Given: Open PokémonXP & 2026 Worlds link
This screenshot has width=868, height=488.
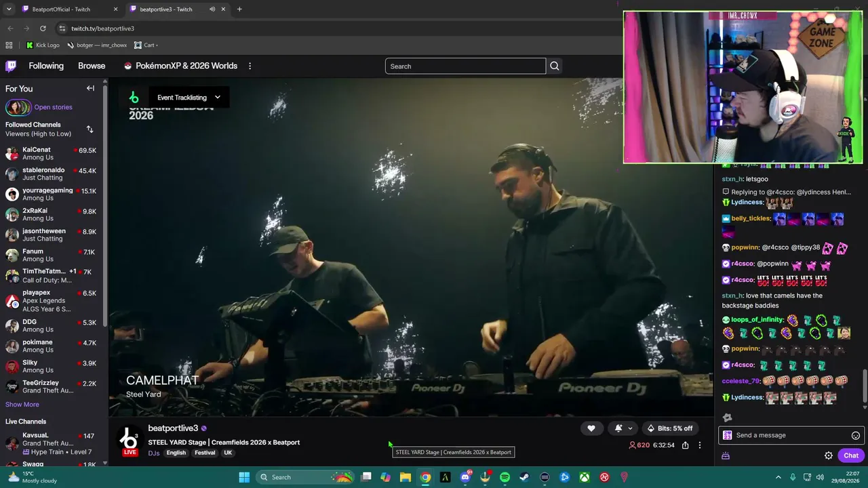Looking at the screenshot, I should coord(180,66).
